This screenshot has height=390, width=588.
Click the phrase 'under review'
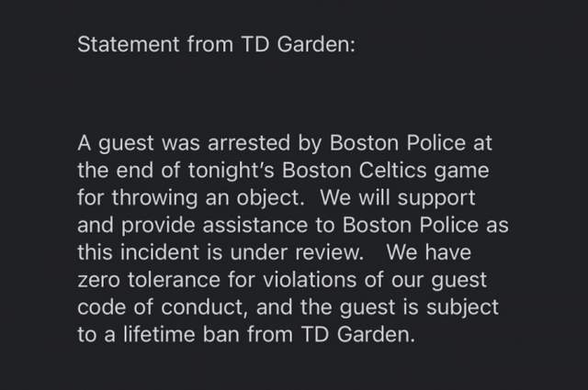pos(296,252)
